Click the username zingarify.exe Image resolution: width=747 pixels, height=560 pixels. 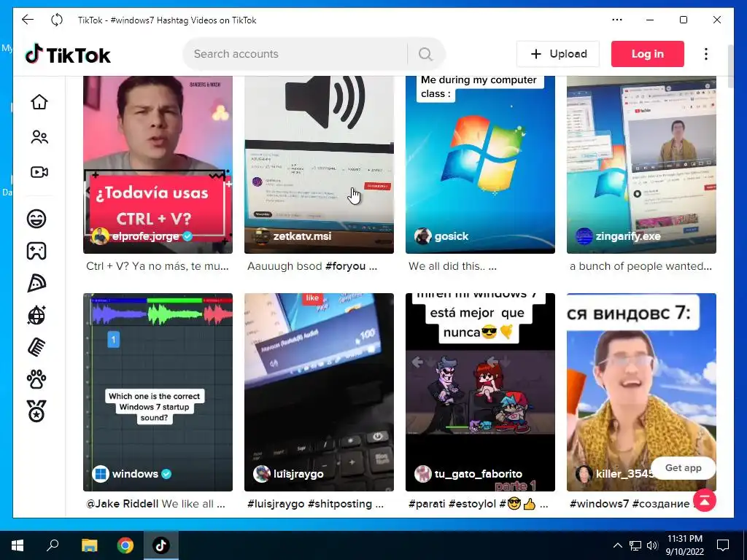pos(628,236)
